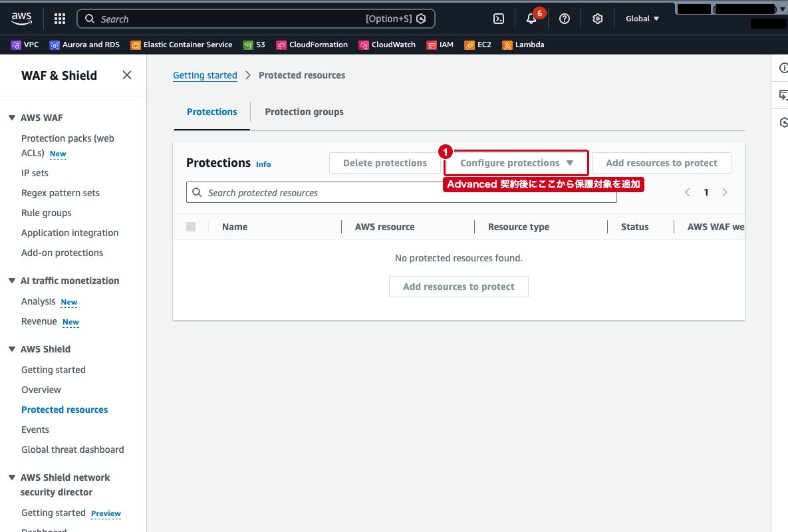Open Getting started under AWS Shield
This screenshot has width=788, height=532.
click(53, 370)
